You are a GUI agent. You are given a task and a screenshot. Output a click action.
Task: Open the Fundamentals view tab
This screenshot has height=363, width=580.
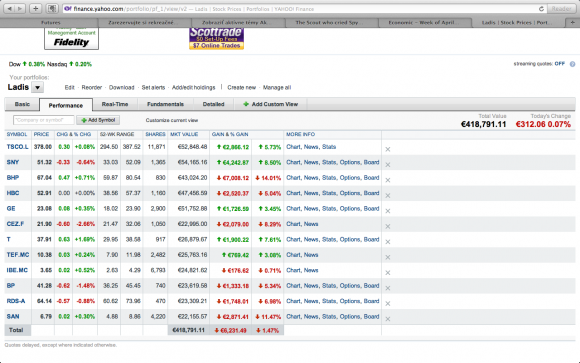coord(165,104)
